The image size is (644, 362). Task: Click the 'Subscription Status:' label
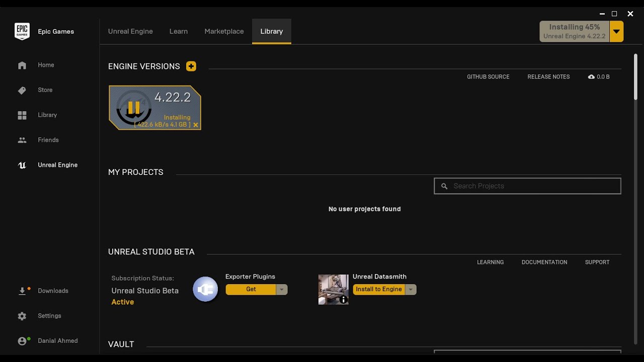[x=143, y=278]
